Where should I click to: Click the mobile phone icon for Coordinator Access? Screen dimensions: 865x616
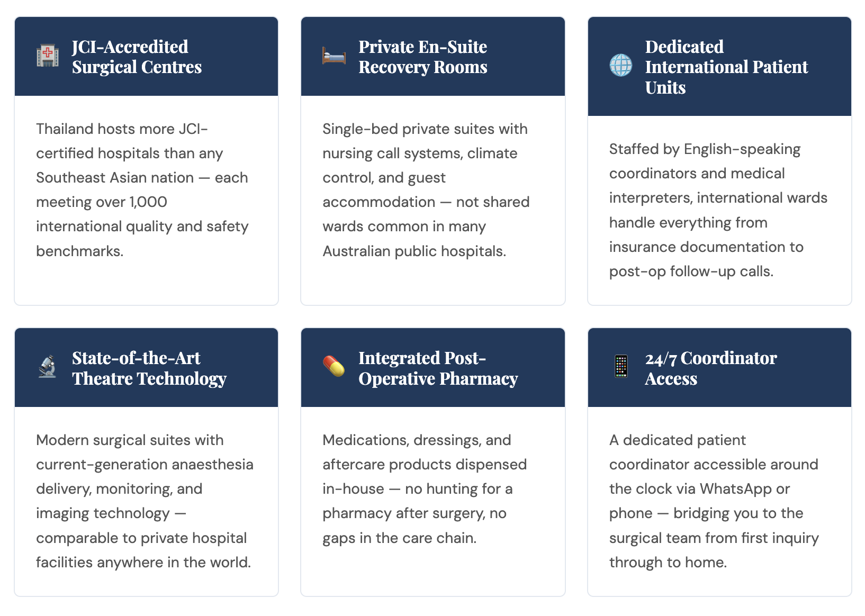[x=620, y=367]
